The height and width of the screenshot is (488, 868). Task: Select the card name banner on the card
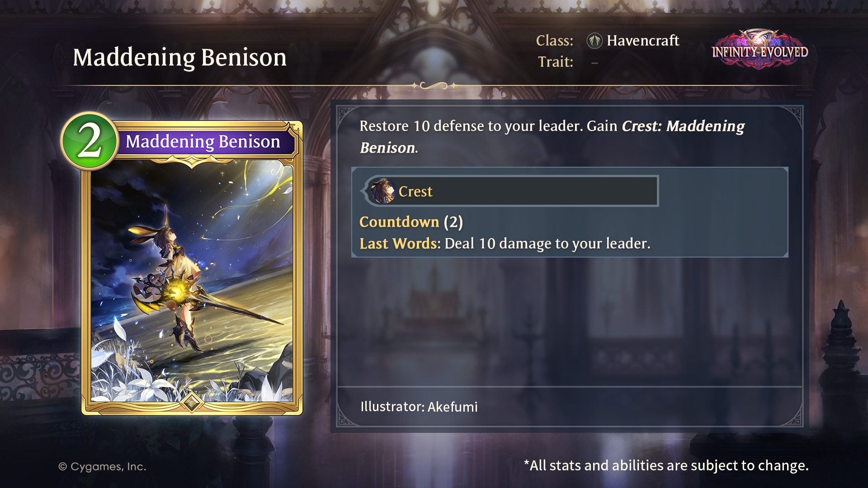tap(203, 141)
